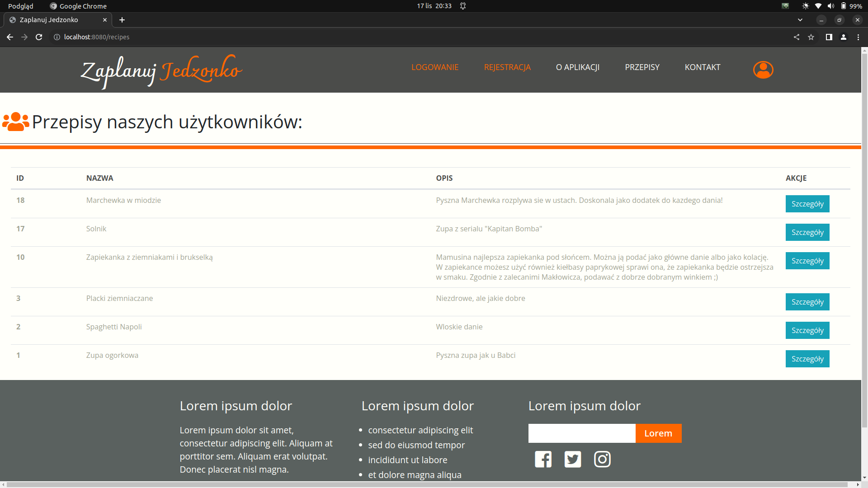
Task: Open the Instagram icon in footer
Action: [602, 459]
